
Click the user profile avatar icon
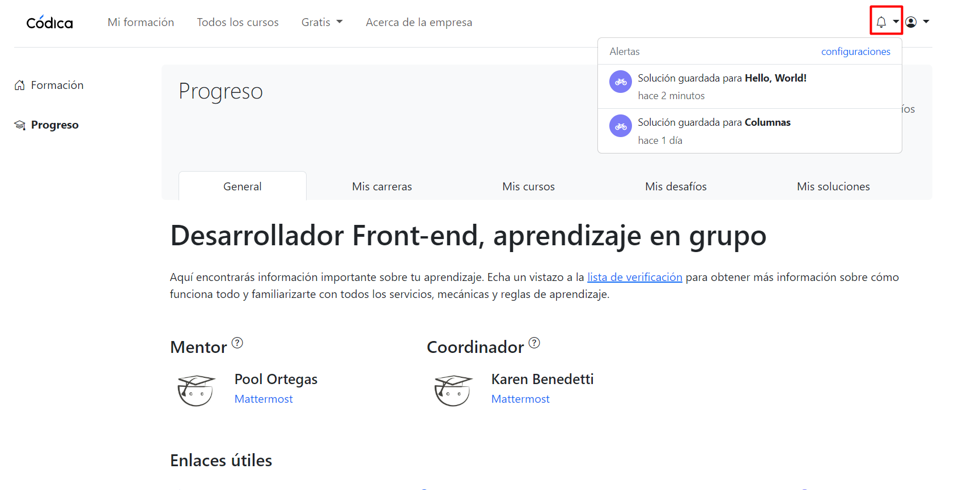[x=911, y=22]
